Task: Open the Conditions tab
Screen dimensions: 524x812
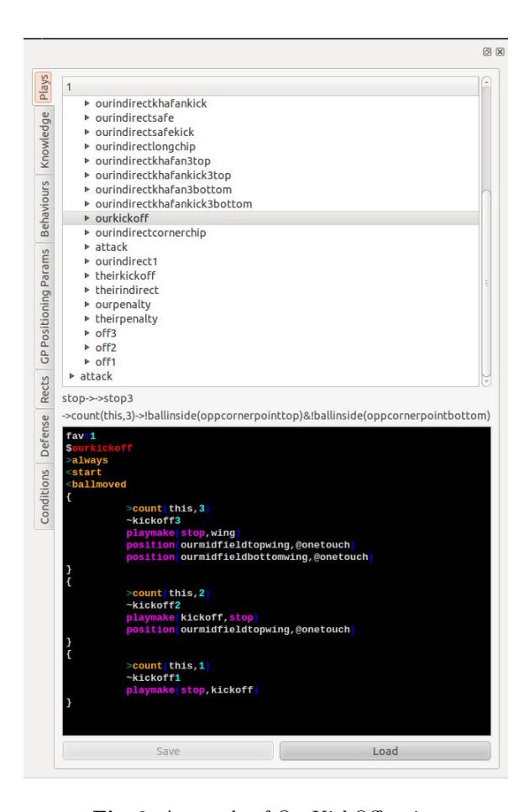Action: click(44, 496)
